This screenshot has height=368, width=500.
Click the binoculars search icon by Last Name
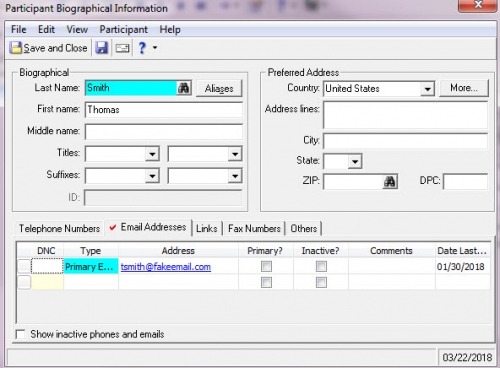184,88
